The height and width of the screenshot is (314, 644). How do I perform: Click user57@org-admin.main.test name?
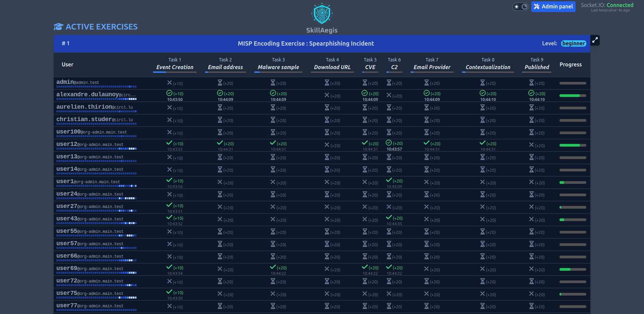click(90, 243)
